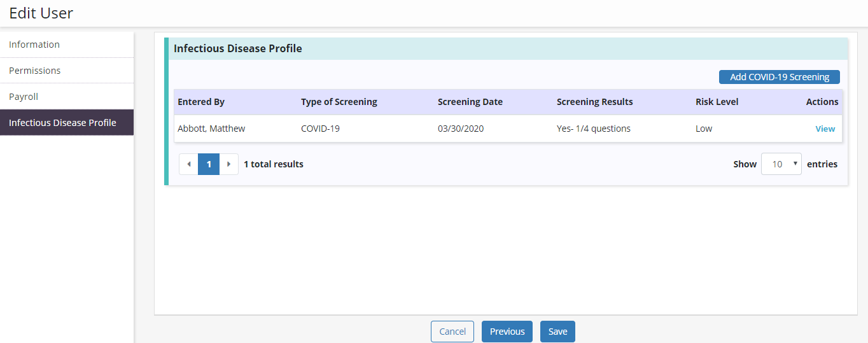
Task: Switch to the Permissions sidebar tab
Action: pyautogui.click(x=35, y=71)
